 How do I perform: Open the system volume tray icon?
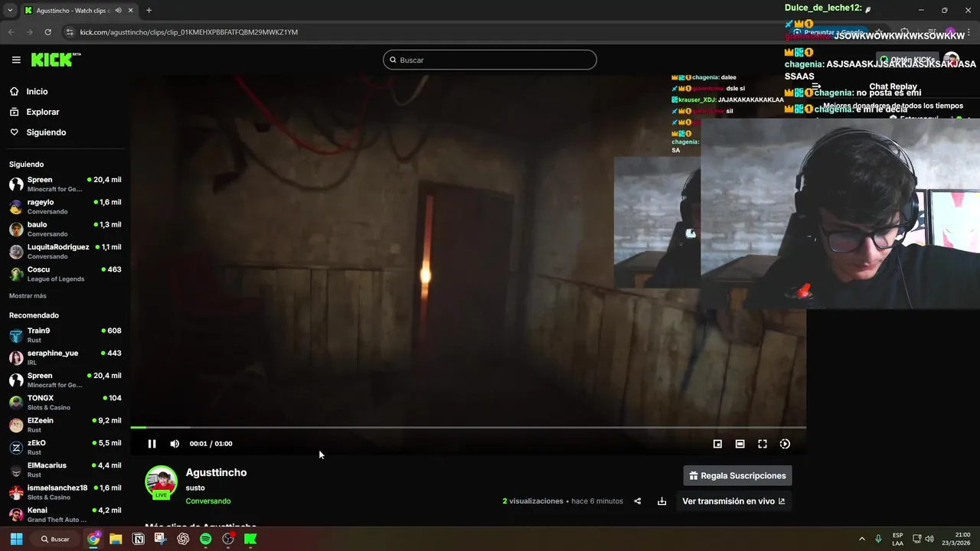pos(929,539)
